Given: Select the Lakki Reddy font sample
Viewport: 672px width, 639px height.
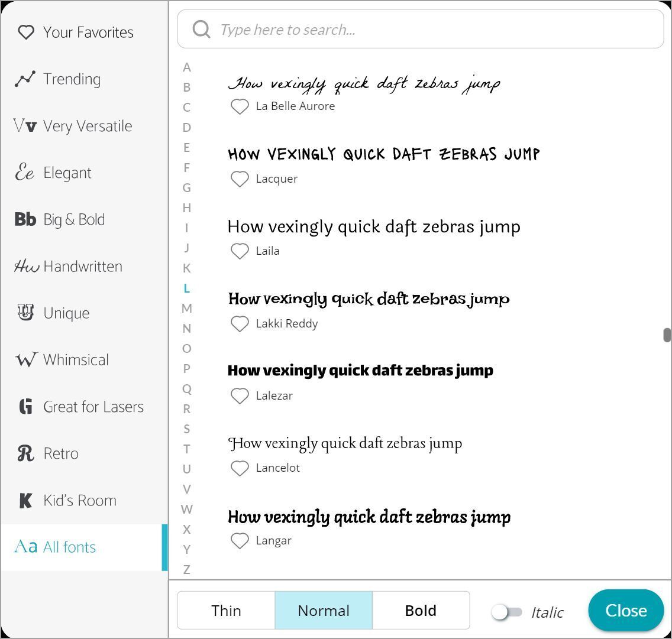Looking at the screenshot, I should tap(369, 299).
